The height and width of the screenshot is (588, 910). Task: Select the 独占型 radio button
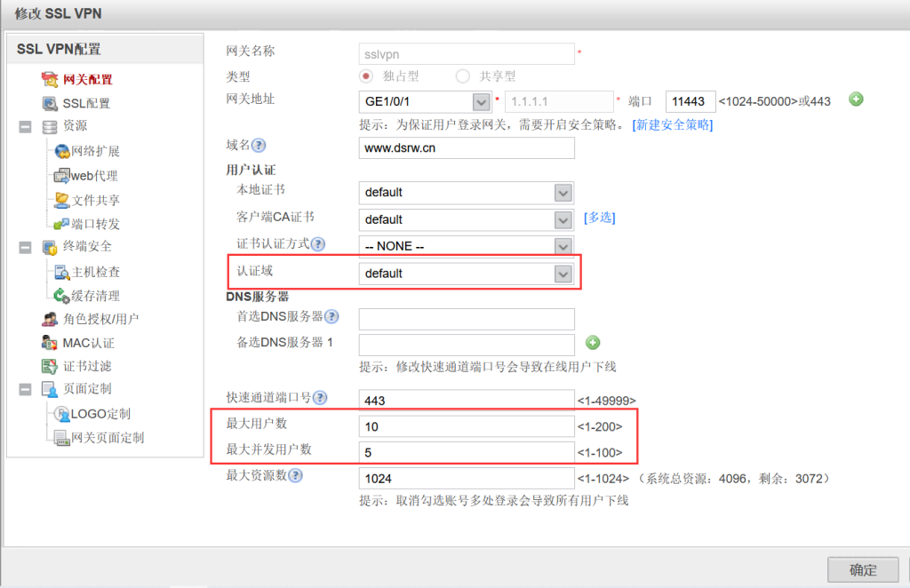tap(366, 76)
